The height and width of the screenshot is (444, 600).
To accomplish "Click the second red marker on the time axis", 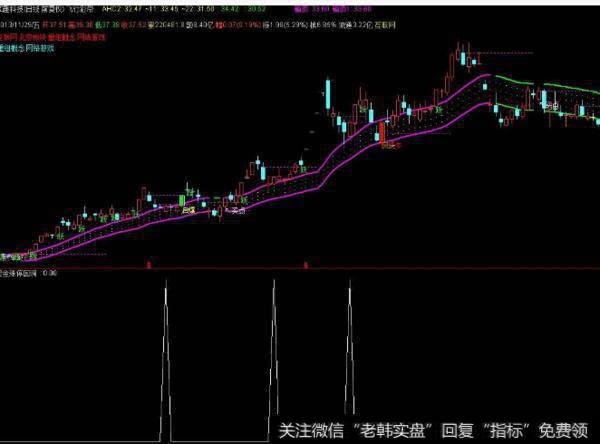I will [x=305, y=265].
